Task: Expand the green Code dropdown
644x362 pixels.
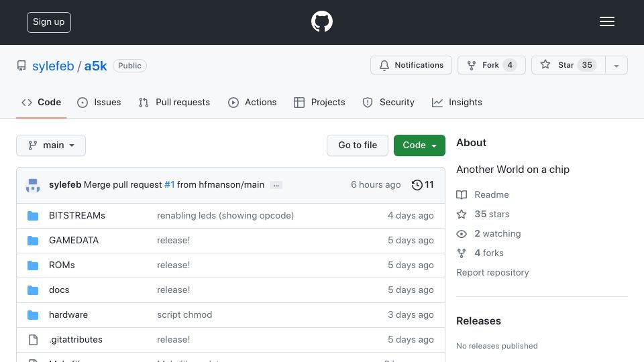Action: click(419, 145)
